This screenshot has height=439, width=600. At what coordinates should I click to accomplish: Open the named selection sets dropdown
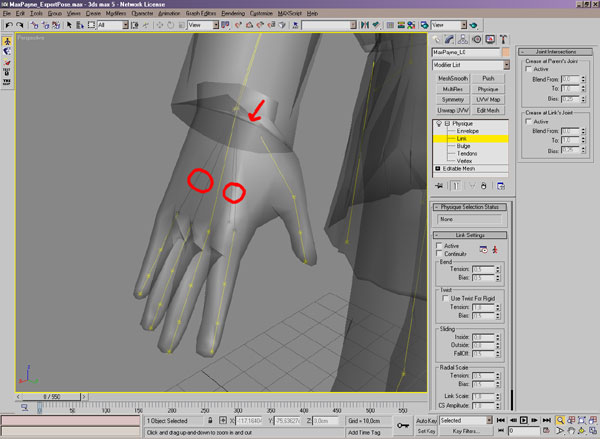tap(329, 25)
